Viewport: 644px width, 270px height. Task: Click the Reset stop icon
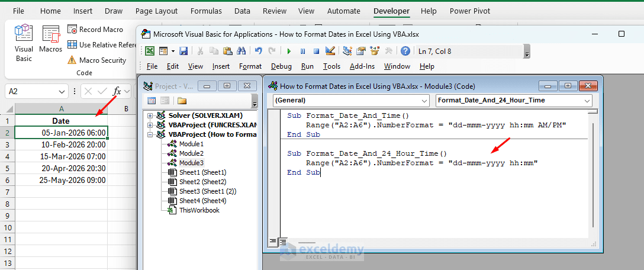pyautogui.click(x=316, y=51)
